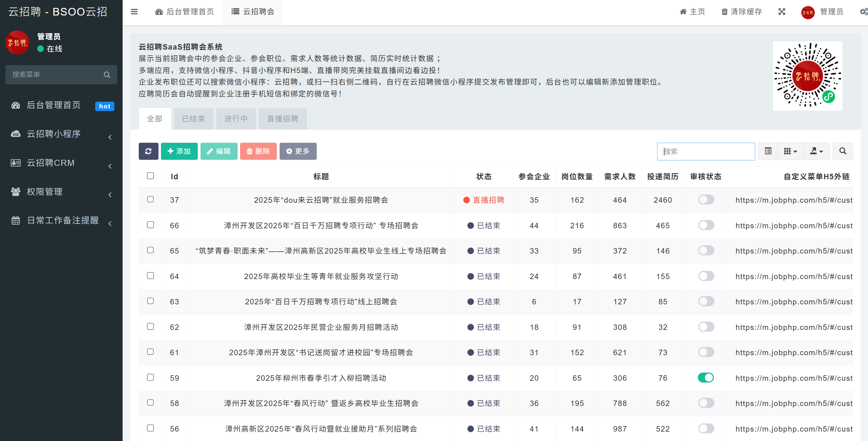Check the checkbox for row 66
The image size is (868, 441).
tap(150, 225)
